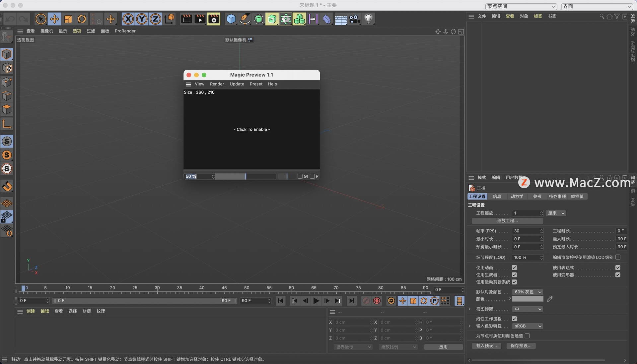
Task: Enable the texture mode checkered cube icon
Action: (x=7, y=68)
